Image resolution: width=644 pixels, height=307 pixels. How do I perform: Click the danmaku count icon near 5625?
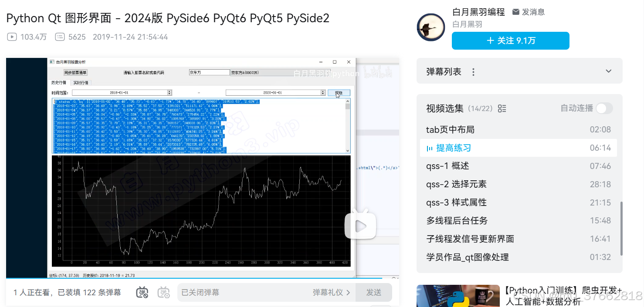(x=60, y=37)
